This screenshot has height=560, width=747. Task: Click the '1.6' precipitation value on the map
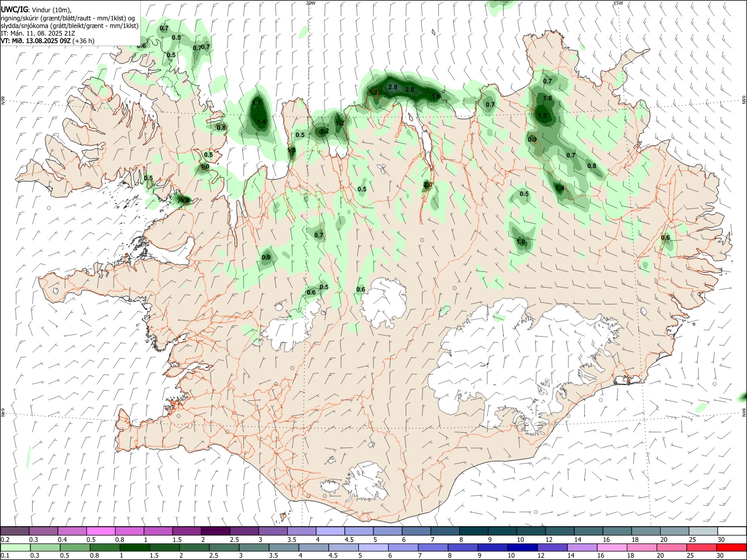[436, 96]
